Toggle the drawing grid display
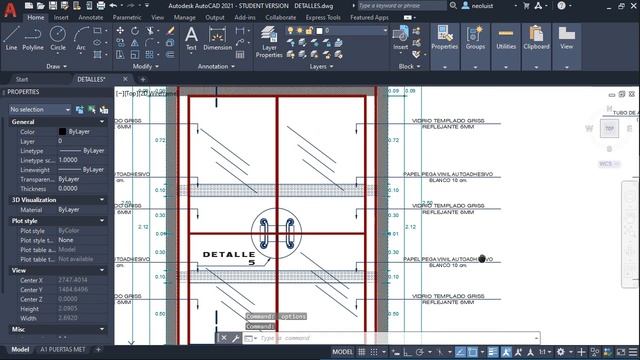 click(362, 352)
